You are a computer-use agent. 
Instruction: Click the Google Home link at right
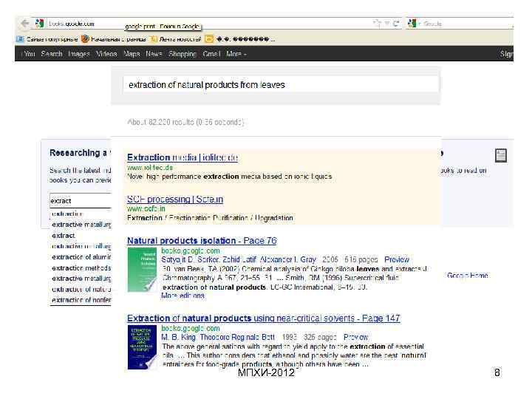pyautogui.click(x=468, y=276)
